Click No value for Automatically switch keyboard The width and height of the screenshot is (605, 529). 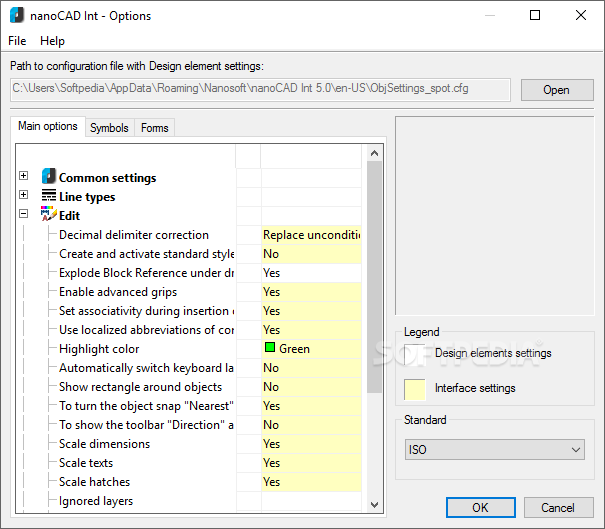311,368
